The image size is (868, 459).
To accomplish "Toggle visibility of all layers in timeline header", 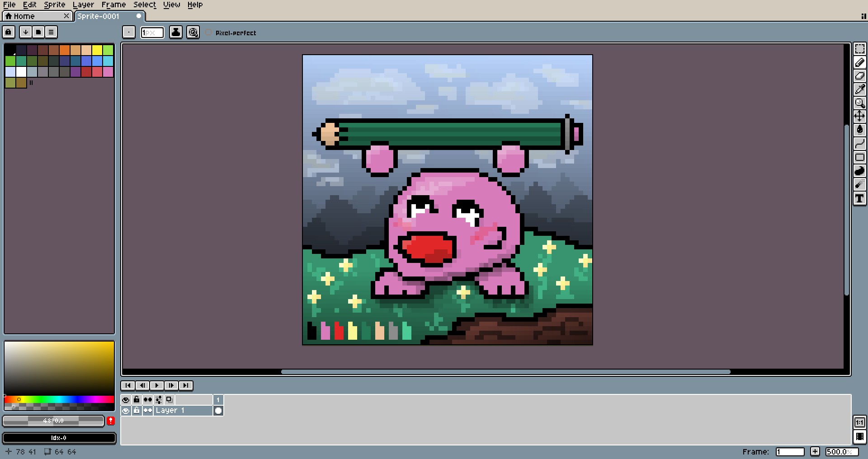I will (126, 399).
